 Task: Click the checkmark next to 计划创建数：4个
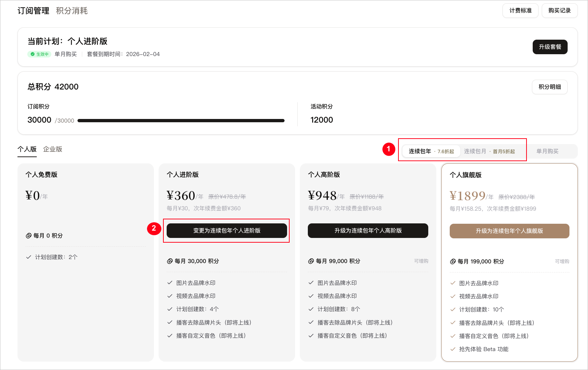170,309
